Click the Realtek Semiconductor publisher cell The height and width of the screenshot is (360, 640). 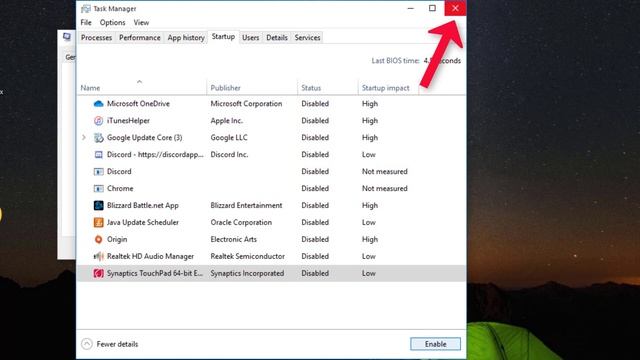pos(247,256)
